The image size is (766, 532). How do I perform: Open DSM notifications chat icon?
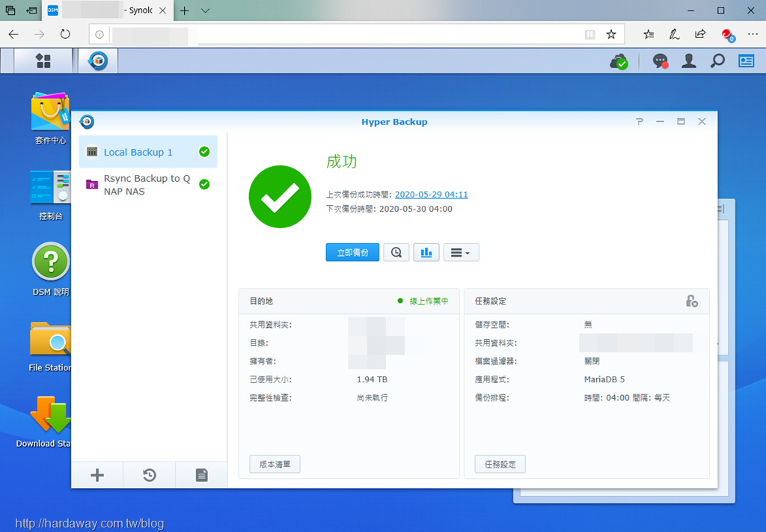tap(661, 61)
